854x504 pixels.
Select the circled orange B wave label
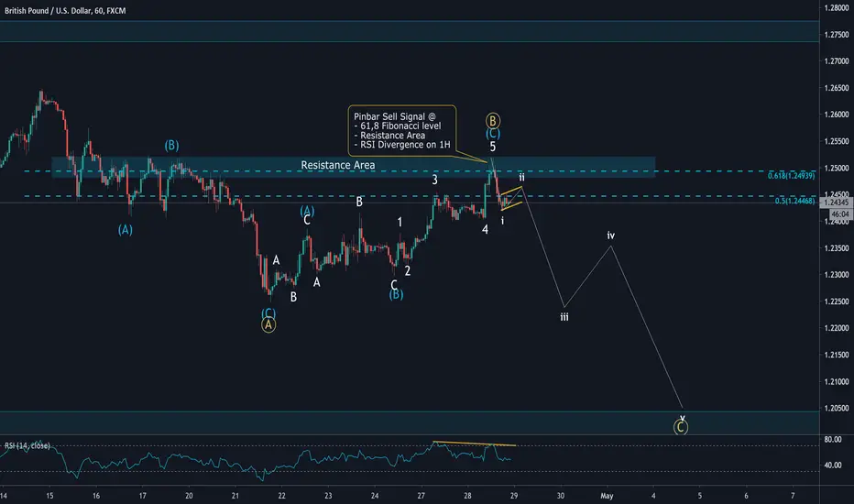click(492, 120)
